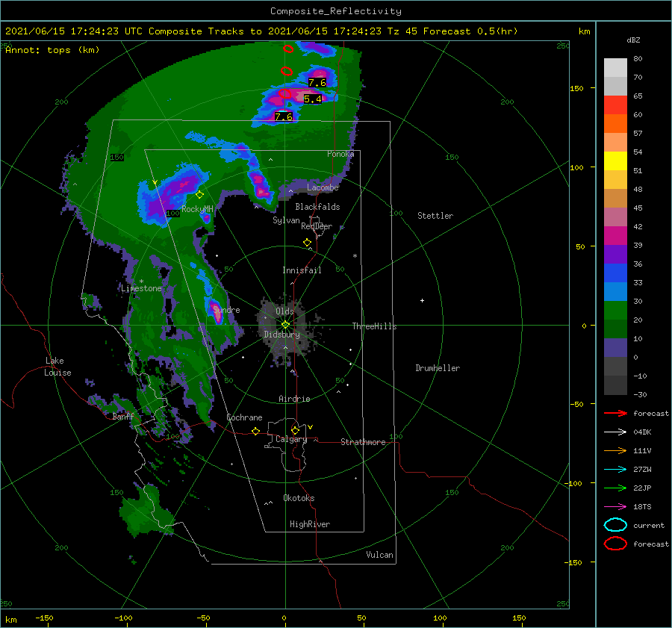Click the Strathmore city label
Screen dimensions: 672x628
pos(363,442)
